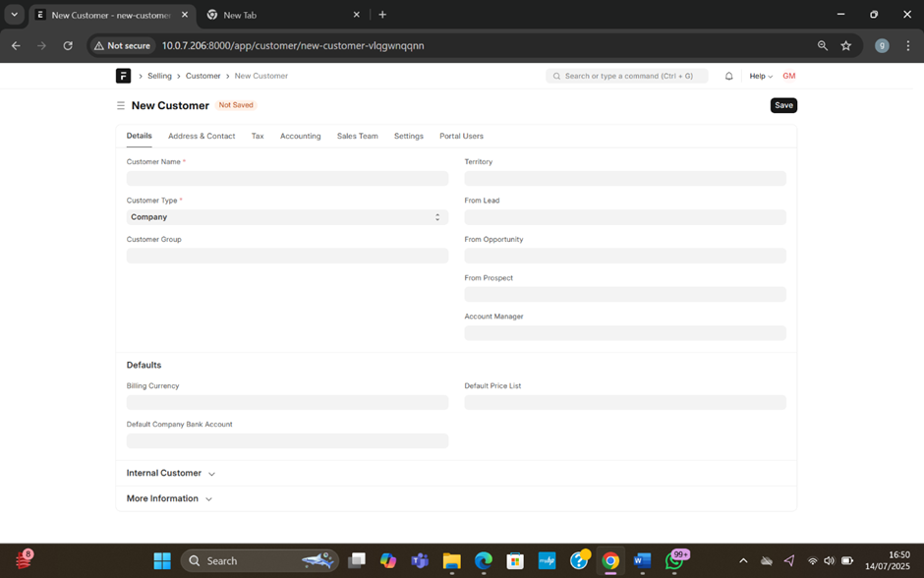Open browser zoom magnifier icon

click(823, 46)
